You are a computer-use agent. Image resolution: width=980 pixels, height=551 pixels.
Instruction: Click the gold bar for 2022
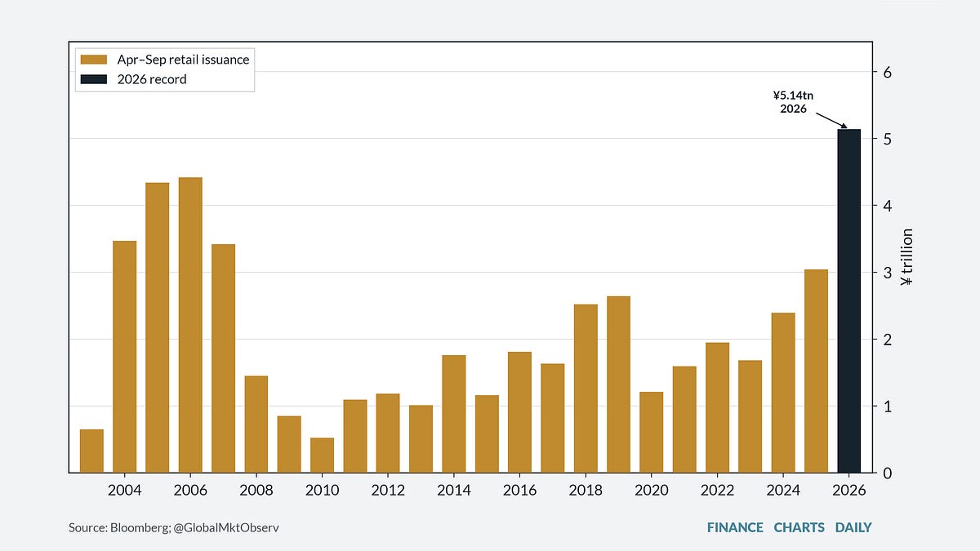[x=717, y=407]
